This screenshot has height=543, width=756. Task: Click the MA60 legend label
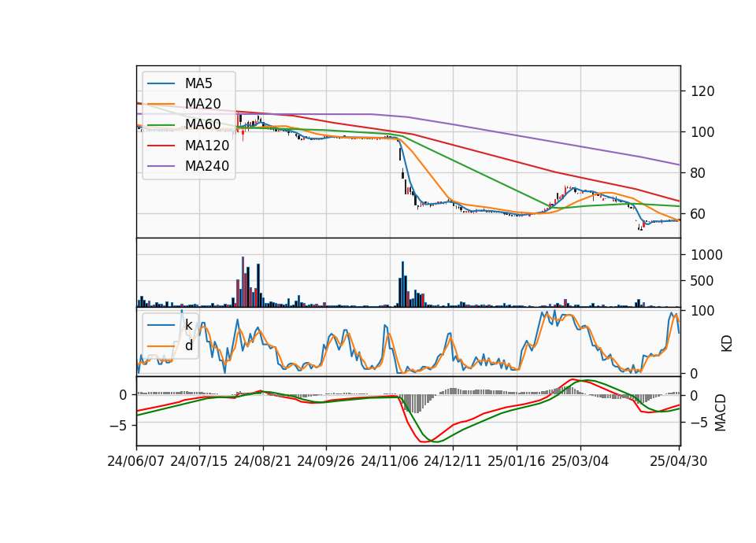point(202,124)
